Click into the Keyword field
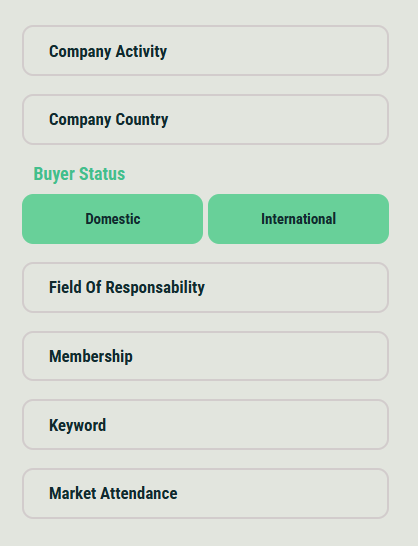 coord(206,424)
